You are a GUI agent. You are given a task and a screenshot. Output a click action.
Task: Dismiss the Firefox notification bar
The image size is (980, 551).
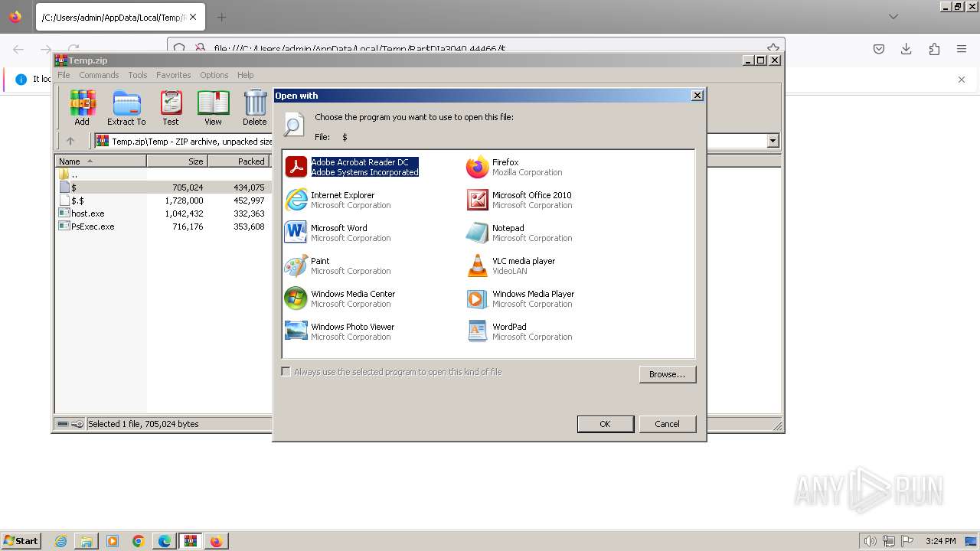click(962, 80)
